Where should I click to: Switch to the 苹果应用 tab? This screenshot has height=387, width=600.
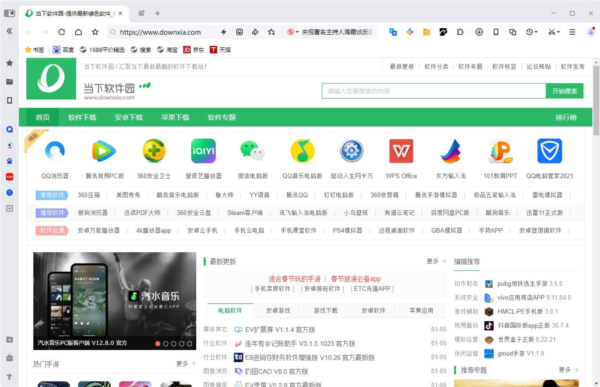pyautogui.click(x=421, y=310)
